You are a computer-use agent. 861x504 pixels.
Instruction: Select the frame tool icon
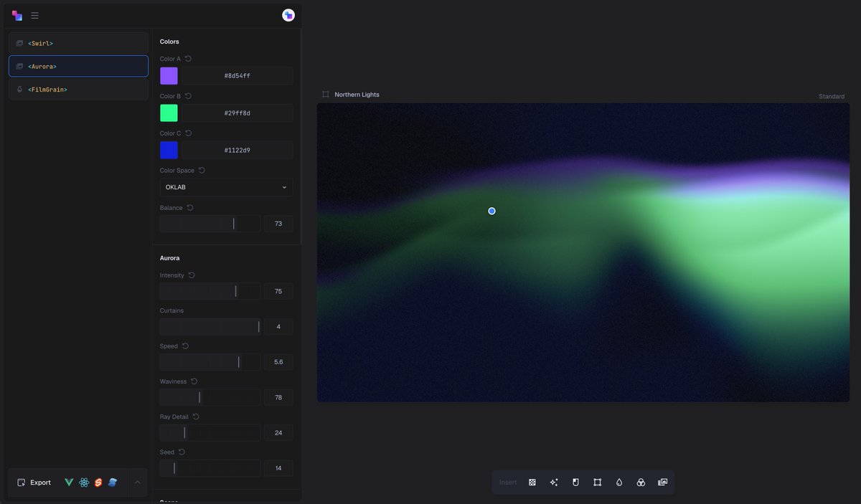(x=597, y=482)
